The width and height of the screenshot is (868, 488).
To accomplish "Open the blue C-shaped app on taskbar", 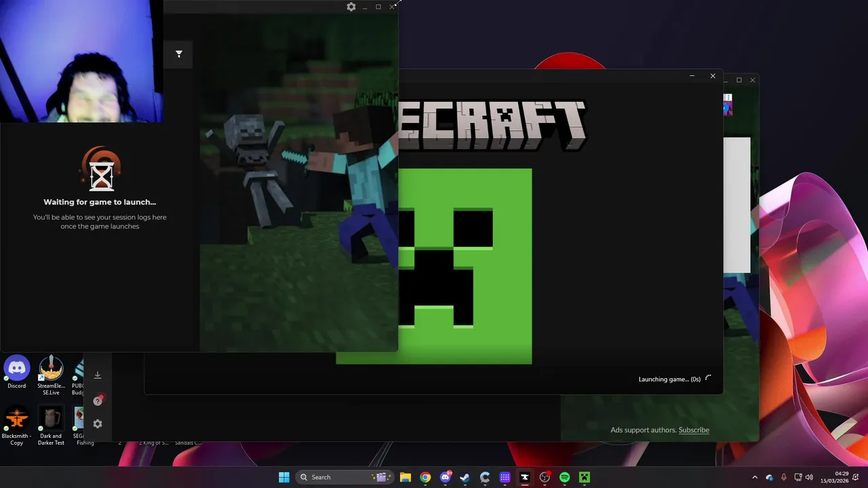I will [485, 477].
